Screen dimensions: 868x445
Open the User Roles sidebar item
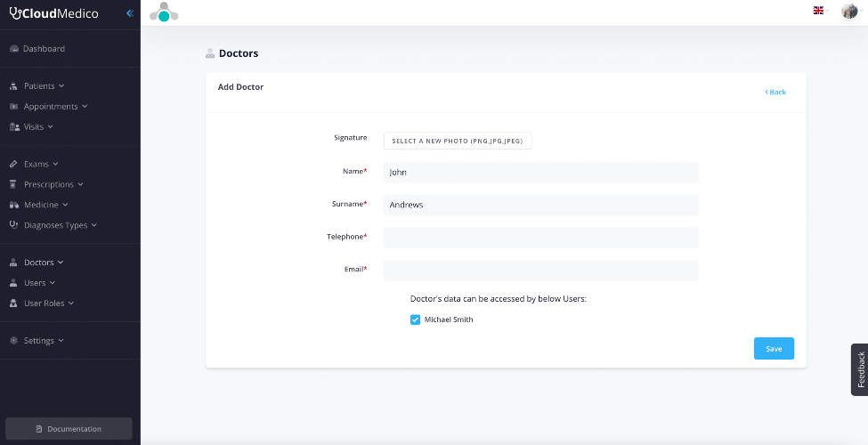coord(45,303)
